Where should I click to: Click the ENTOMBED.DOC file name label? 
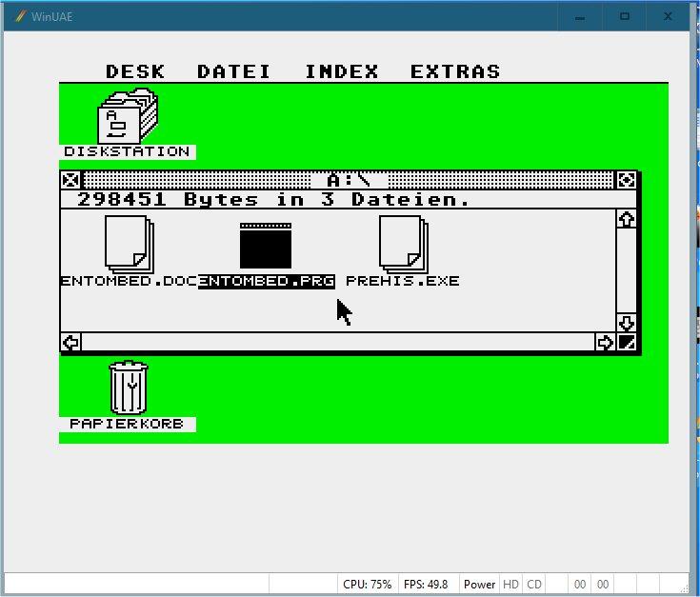point(129,281)
